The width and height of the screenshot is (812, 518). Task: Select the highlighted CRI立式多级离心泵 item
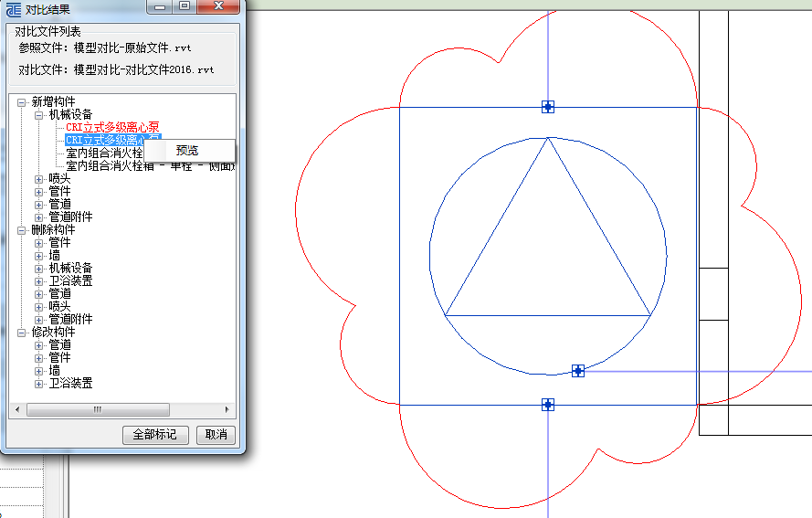(x=104, y=140)
